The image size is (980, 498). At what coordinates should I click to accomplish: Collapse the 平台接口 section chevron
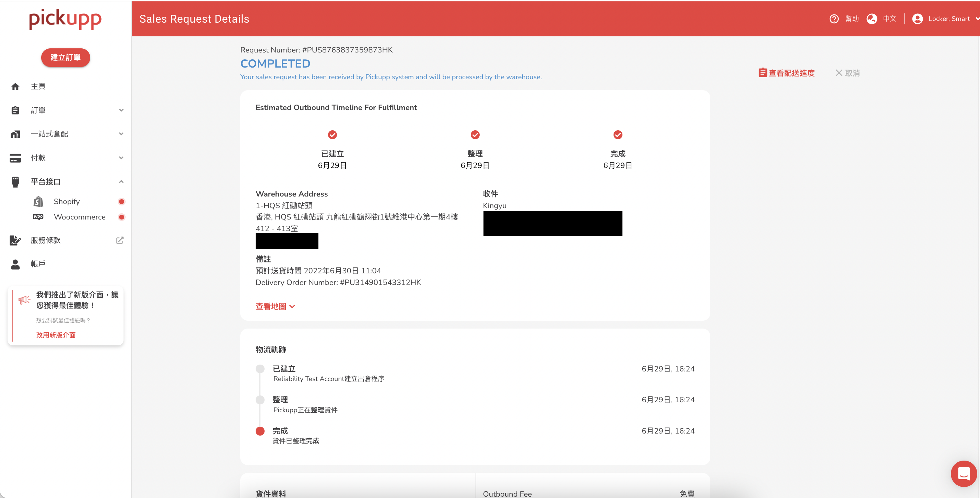pyautogui.click(x=121, y=182)
